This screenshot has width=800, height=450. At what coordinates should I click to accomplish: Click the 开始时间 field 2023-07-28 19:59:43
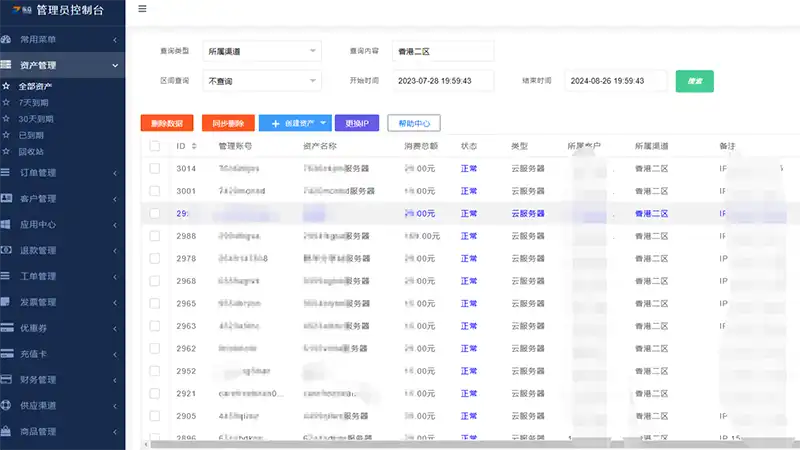443,81
